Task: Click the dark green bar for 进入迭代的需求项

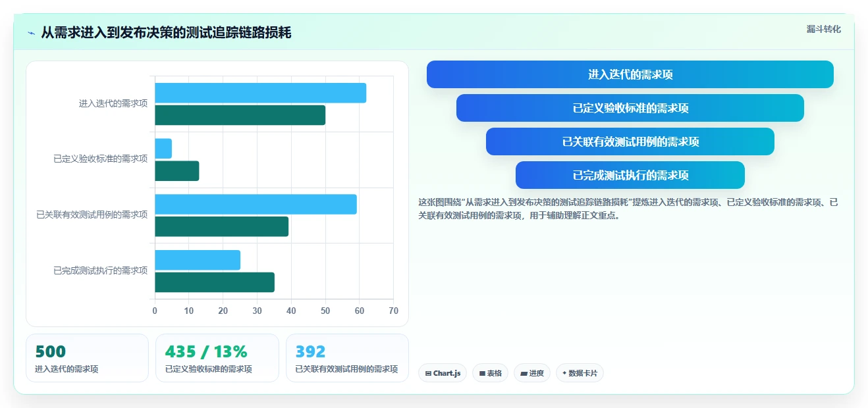Action: click(240, 115)
